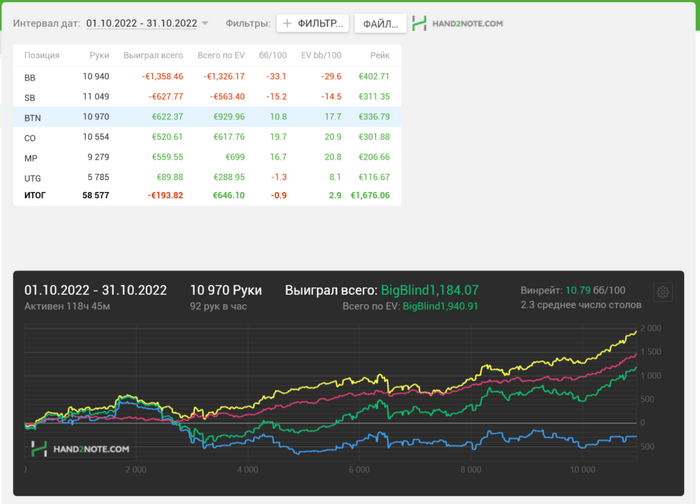
Task: Open the Файл button
Action: tap(380, 22)
